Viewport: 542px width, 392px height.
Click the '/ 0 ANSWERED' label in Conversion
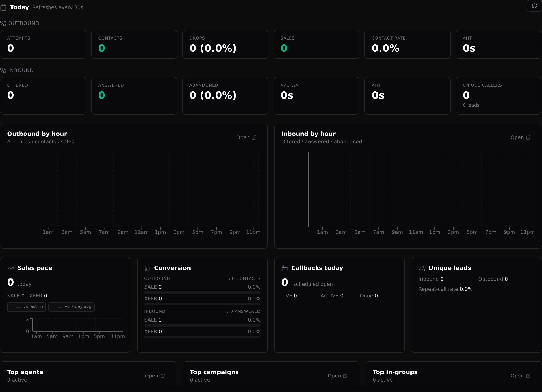tap(243, 312)
